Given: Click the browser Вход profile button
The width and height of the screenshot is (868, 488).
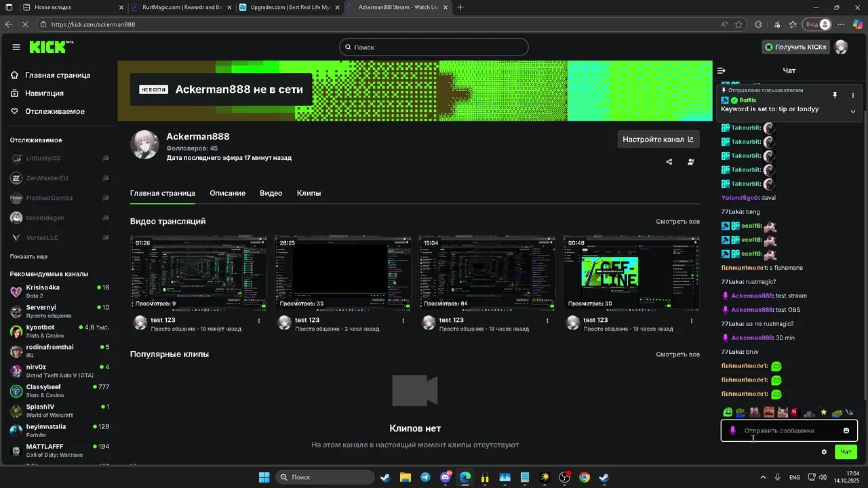Looking at the screenshot, I should [817, 24].
